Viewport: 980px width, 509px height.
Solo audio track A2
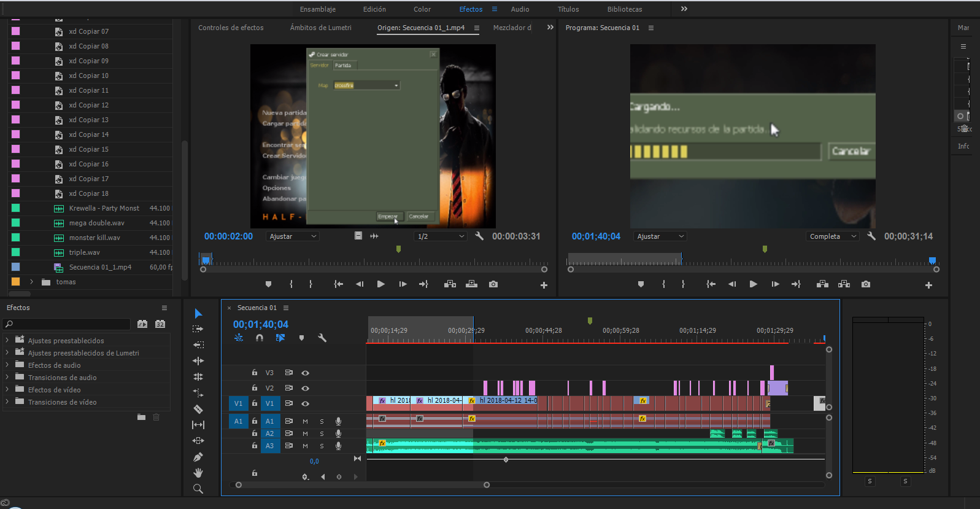click(322, 433)
